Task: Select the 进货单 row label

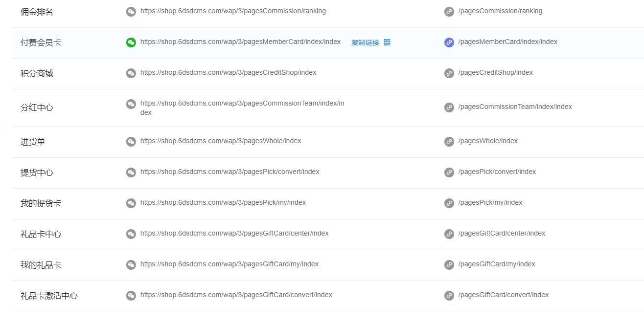Action: [33, 142]
